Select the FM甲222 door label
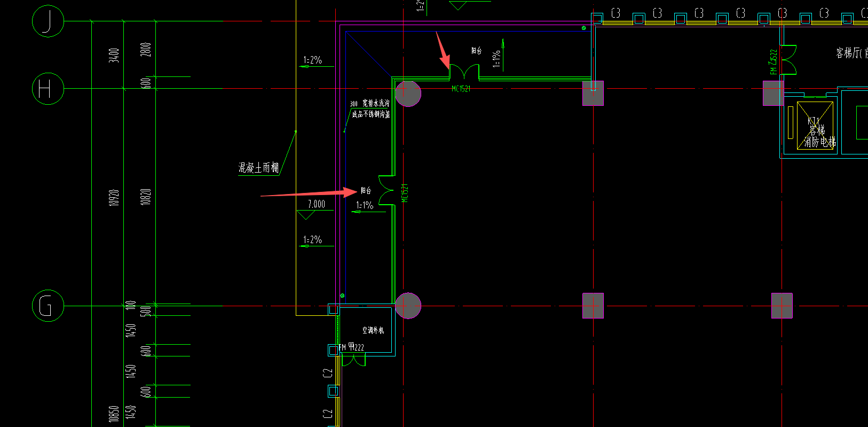 [352, 347]
